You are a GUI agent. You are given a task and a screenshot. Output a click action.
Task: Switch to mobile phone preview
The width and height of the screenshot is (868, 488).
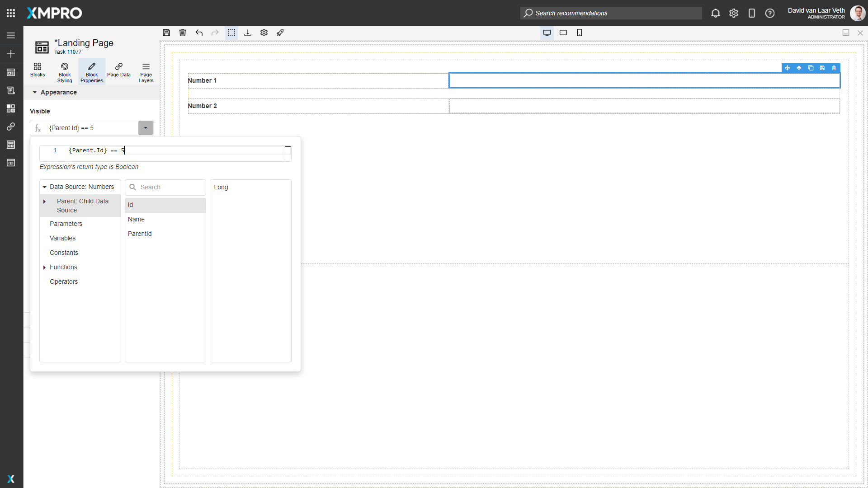580,33
